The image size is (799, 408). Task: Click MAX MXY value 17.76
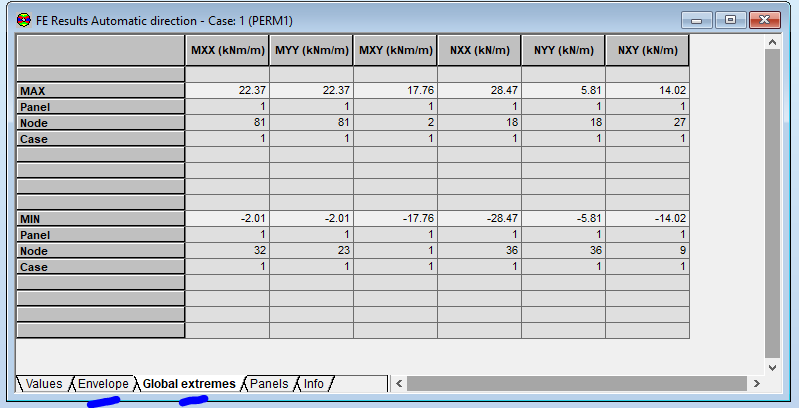click(395, 90)
